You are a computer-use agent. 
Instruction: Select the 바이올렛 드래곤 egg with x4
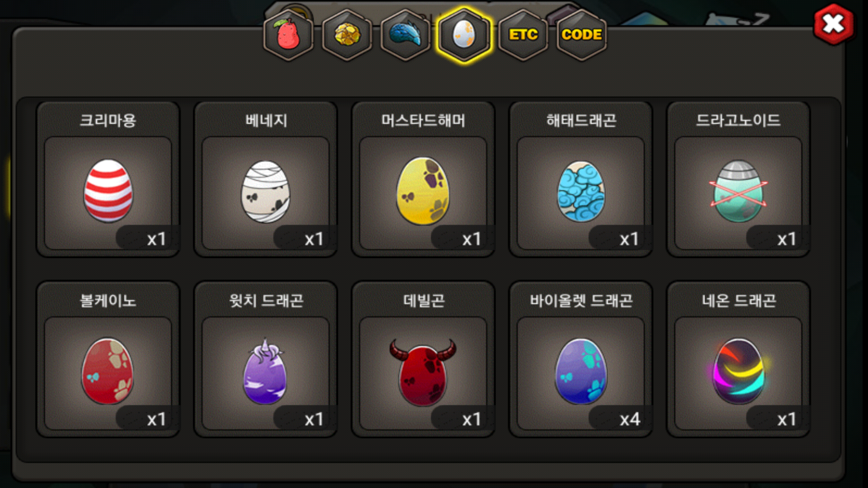581,371
